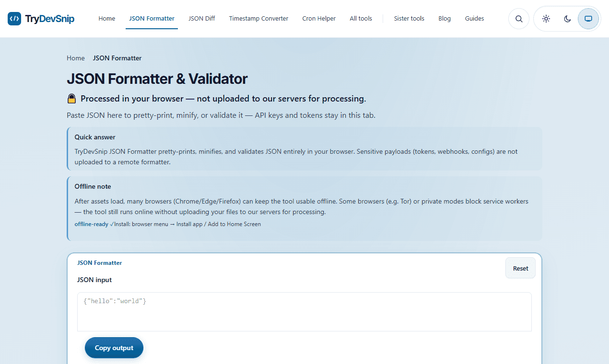Click the 'JSON Formatter' card heading
Viewport: 609px width, 364px height.
coord(100,262)
